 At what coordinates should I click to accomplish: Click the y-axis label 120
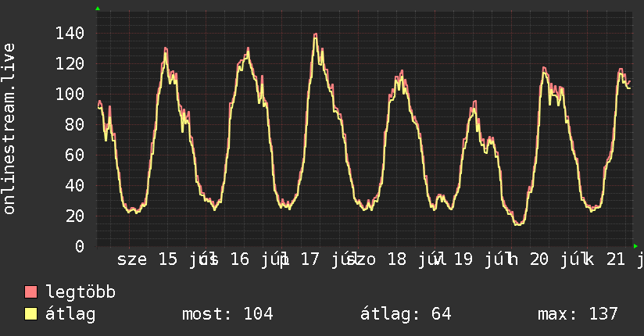pos(70,63)
